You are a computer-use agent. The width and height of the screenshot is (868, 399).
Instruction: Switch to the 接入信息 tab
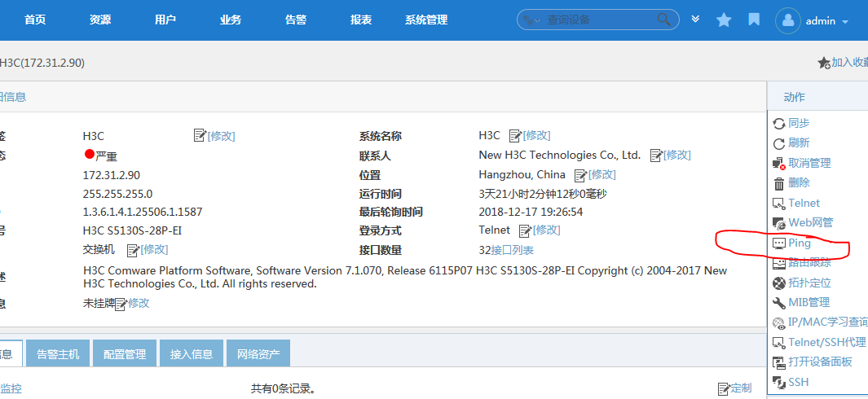pyautogui.click(x=191, y=354)
